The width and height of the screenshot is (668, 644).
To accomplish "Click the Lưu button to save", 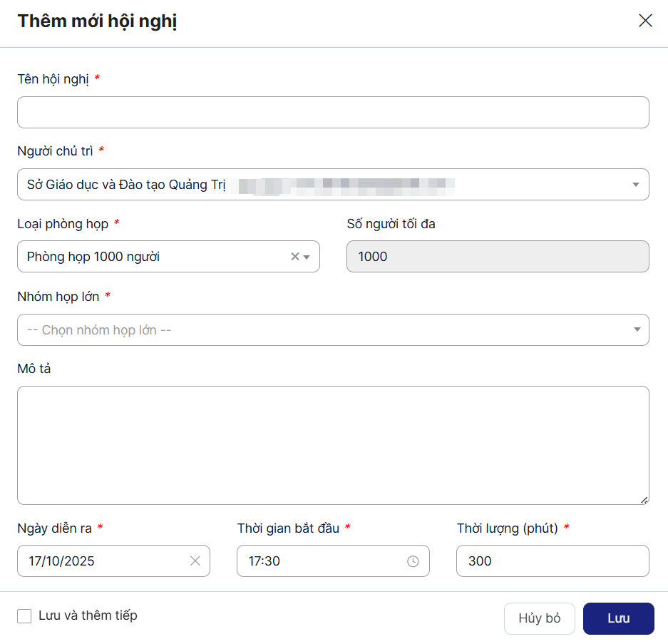I will (x=618, y=618).
